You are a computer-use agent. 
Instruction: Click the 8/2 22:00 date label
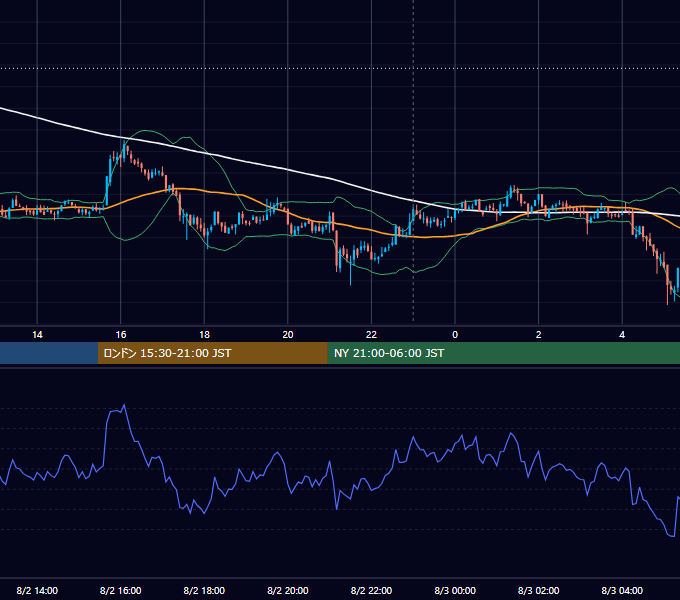371,590
